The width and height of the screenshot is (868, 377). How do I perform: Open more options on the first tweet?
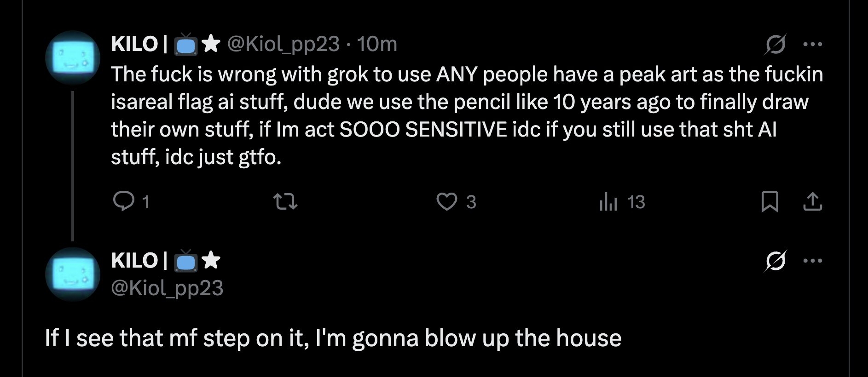click(x=812, y=44)
